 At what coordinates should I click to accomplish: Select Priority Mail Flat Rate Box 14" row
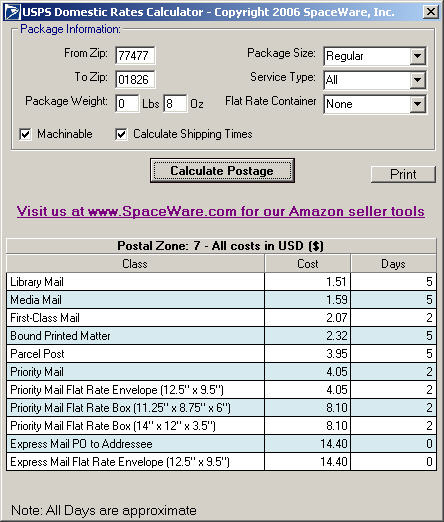(x=221, y=426)
